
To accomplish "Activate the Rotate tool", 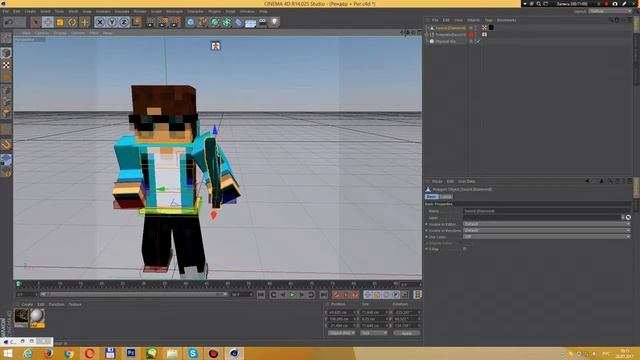I will click(72, 22).
